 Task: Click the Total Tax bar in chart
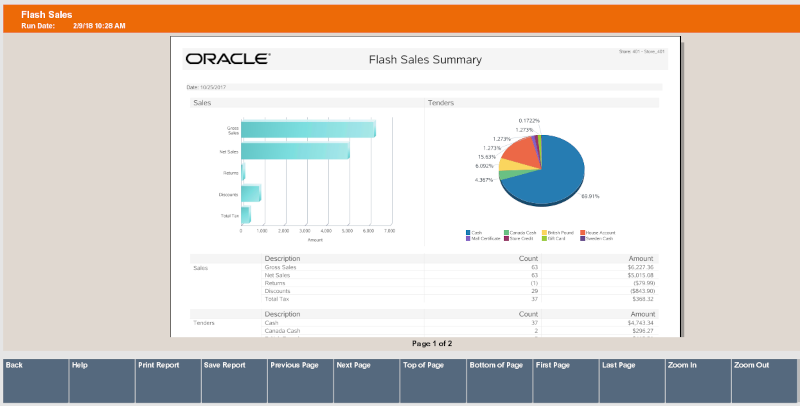click(x=245, y=215)
